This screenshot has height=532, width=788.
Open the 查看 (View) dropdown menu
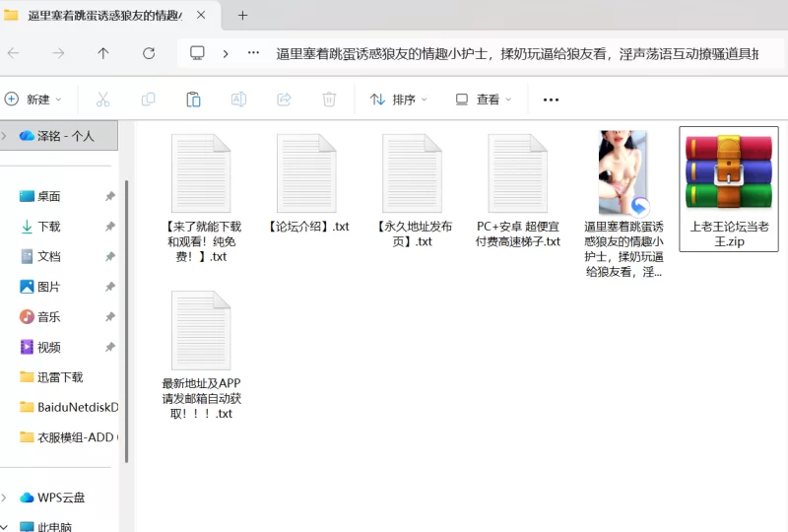[x=483, y=100]
